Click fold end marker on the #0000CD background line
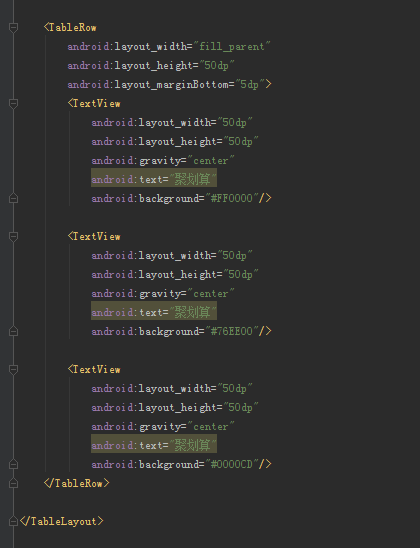Screen dimensions: 420x548 (13, 464)
